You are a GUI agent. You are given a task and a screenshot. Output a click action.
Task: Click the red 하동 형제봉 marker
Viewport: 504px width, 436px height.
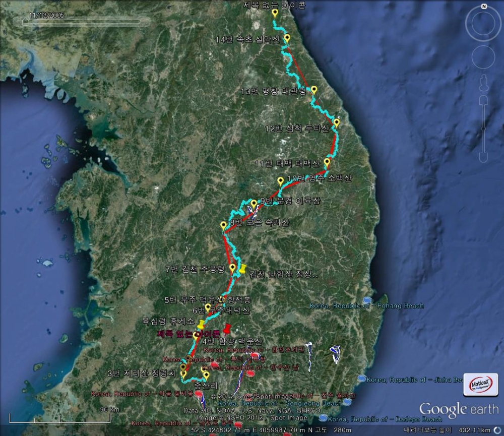click(x=199, y=394)
